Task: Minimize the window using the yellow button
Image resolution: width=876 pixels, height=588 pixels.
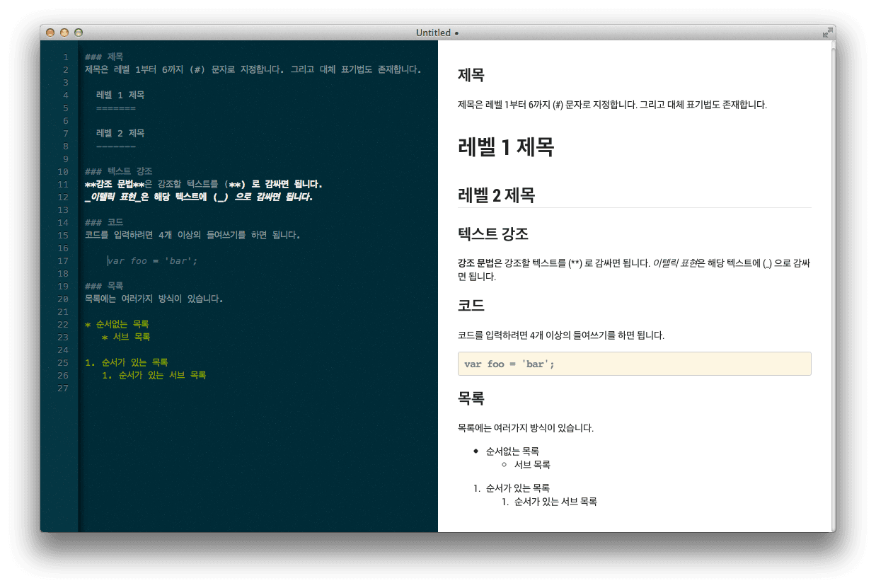Action: [x=64, y=33]
